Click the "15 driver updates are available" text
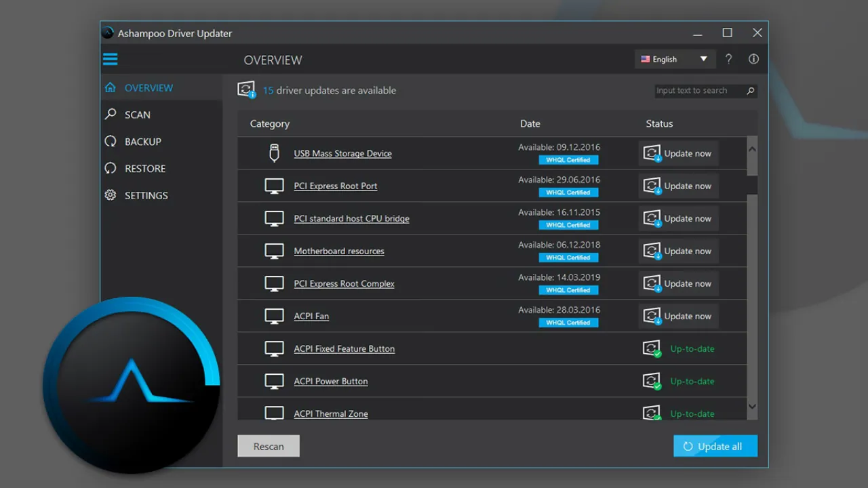The height and width of the screenshot is (488, 868). [330, 90]
